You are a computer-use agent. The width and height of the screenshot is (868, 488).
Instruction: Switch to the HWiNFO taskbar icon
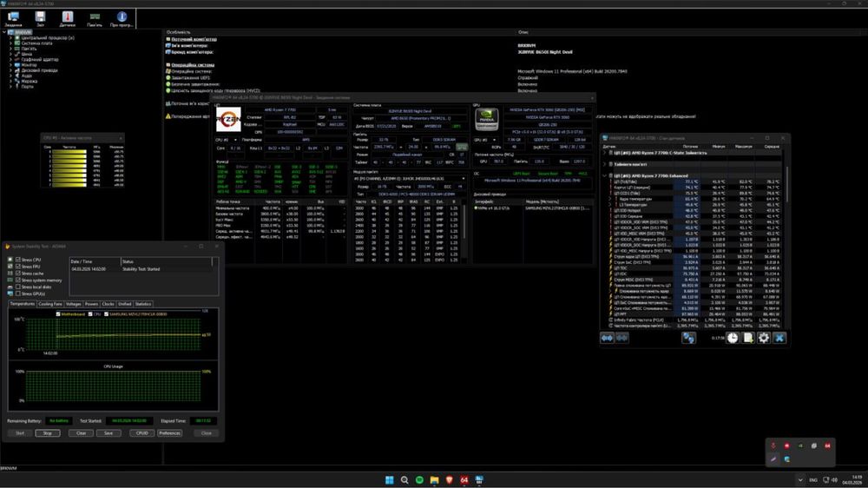tap(479, 479)
